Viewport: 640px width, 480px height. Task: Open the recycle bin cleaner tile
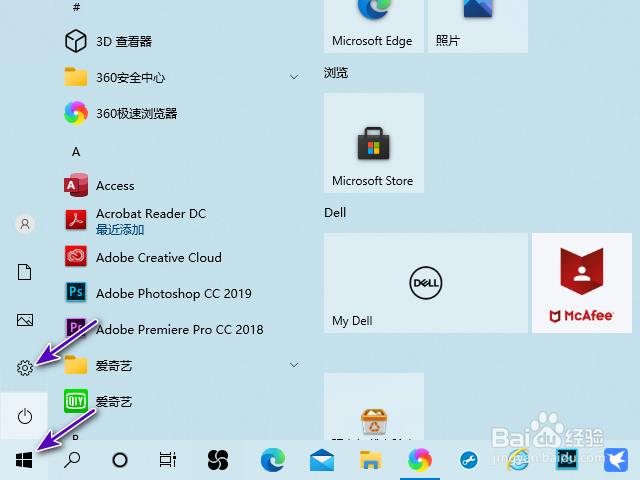click(x=374, y=407)
